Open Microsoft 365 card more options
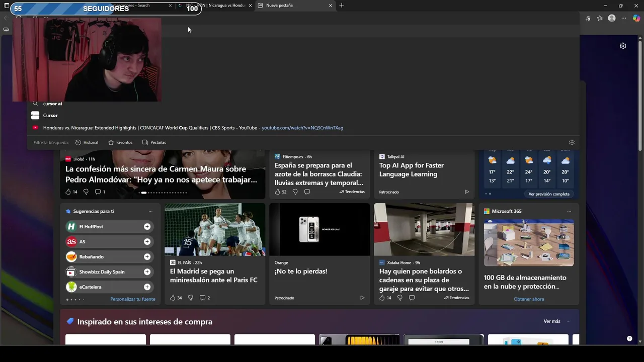This screenshot has height=362, width=644. 569,211
